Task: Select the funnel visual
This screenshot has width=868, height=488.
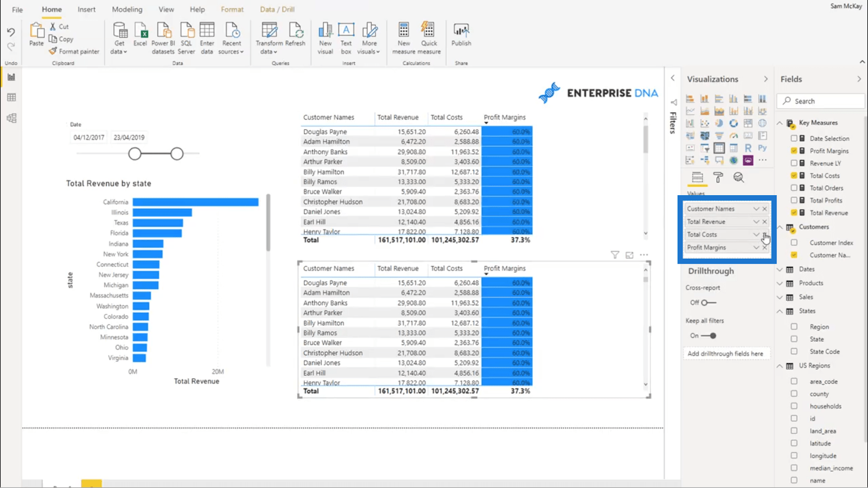Action: 719,136
